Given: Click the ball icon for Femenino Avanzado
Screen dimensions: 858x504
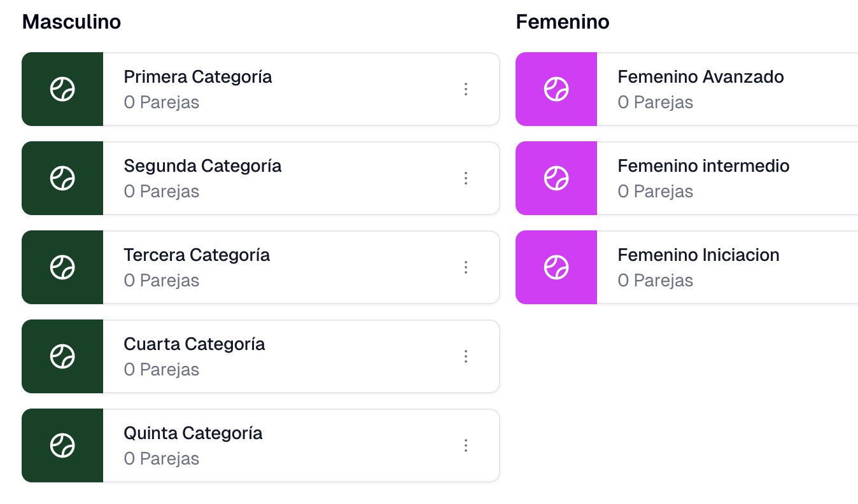Looking at the screenshot, I should [556, 89].
